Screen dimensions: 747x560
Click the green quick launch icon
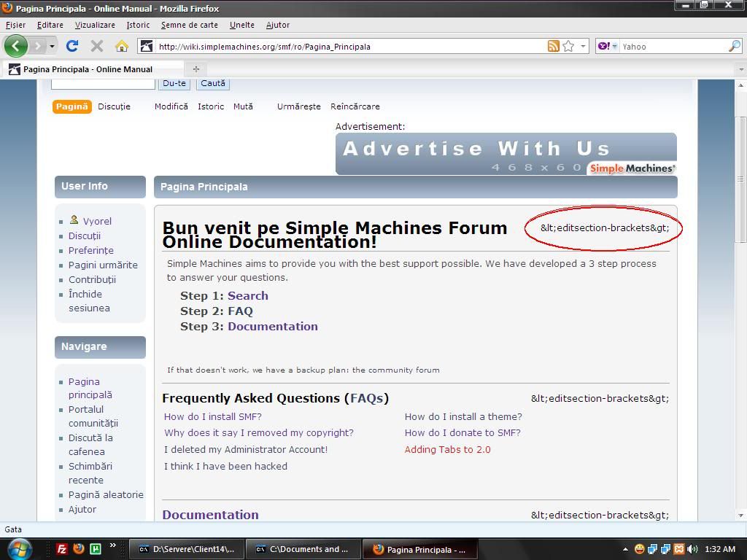pos(96,549)
